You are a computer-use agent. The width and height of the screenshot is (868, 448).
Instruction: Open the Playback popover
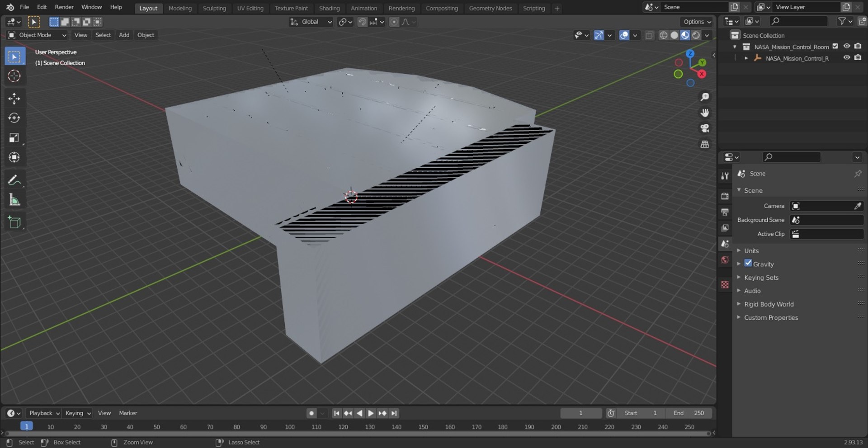pyautogui.click(x=44, y=413)
